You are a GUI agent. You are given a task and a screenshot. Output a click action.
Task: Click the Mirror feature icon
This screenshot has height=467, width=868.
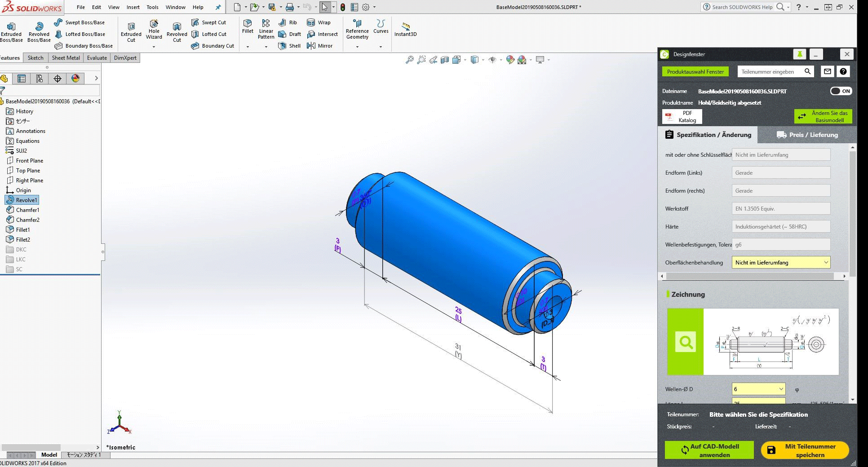pyautogui.click(x=311, y=46)
